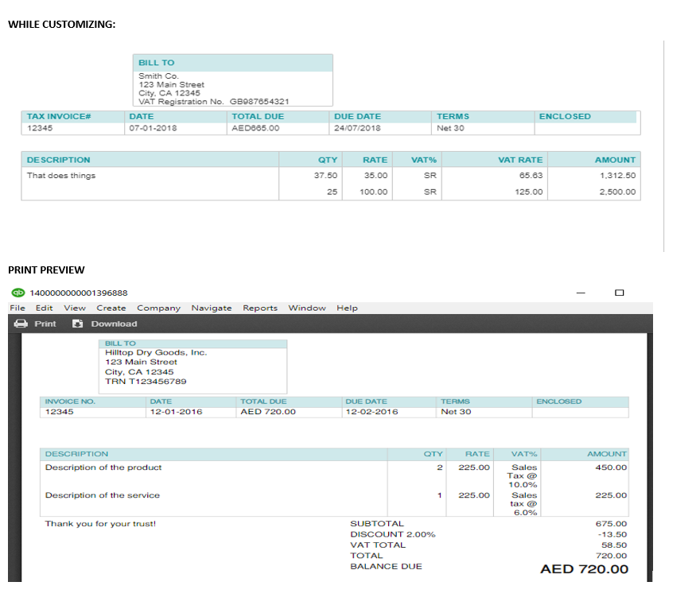The image size is (700, 609).
Task: Open the Company menu
Action: click(x=158, y=308)
